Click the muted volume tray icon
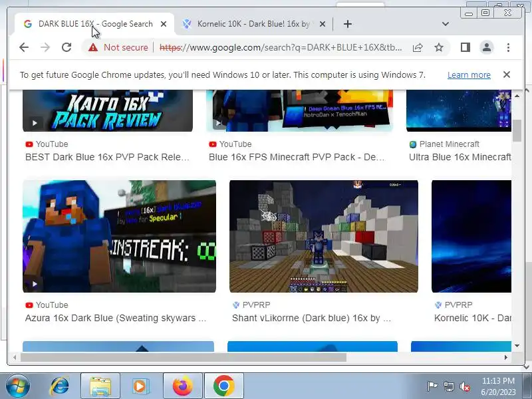This screenshot has height=399, width=532. (464, 386)
